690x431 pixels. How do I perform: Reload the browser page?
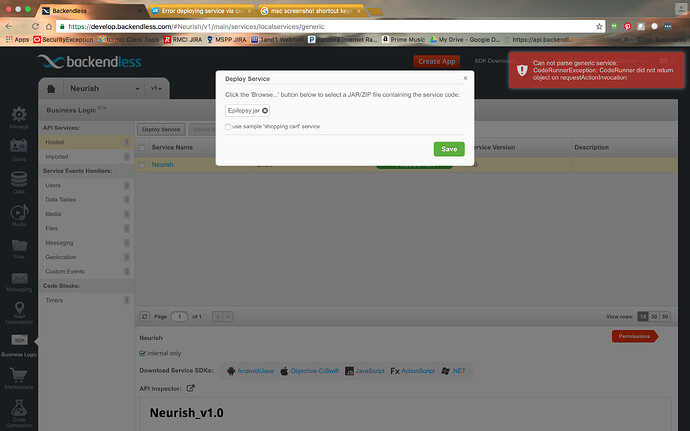(x=35, y=26)
